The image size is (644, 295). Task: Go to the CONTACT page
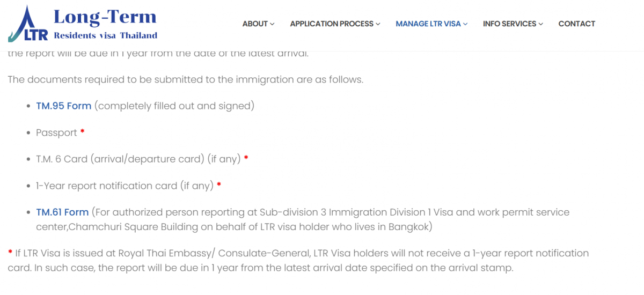pyautogui.click(x=577, y=24)
